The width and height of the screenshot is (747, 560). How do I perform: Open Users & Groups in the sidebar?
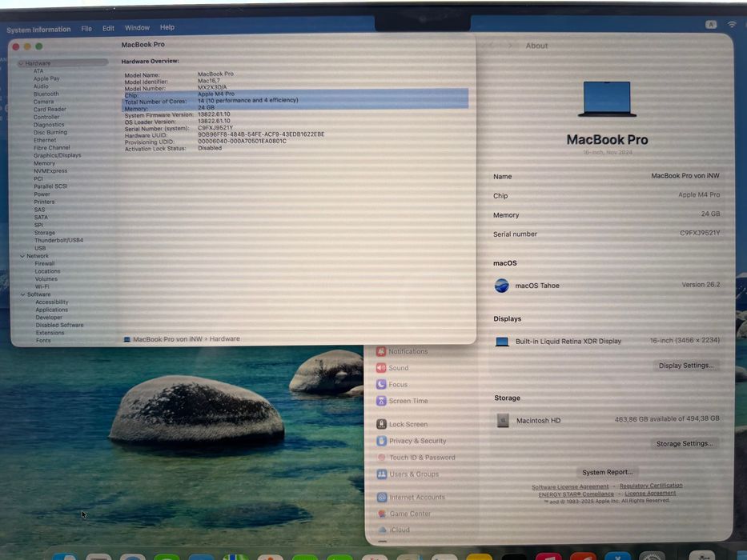click(408, 474)
